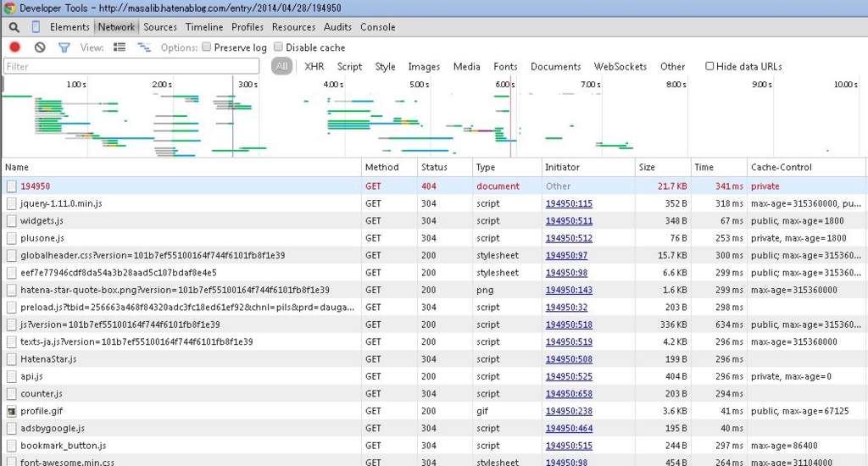Select the plusone.js request row
The height and width of the screenshot is (466, 868).
(x=434, y=238)
